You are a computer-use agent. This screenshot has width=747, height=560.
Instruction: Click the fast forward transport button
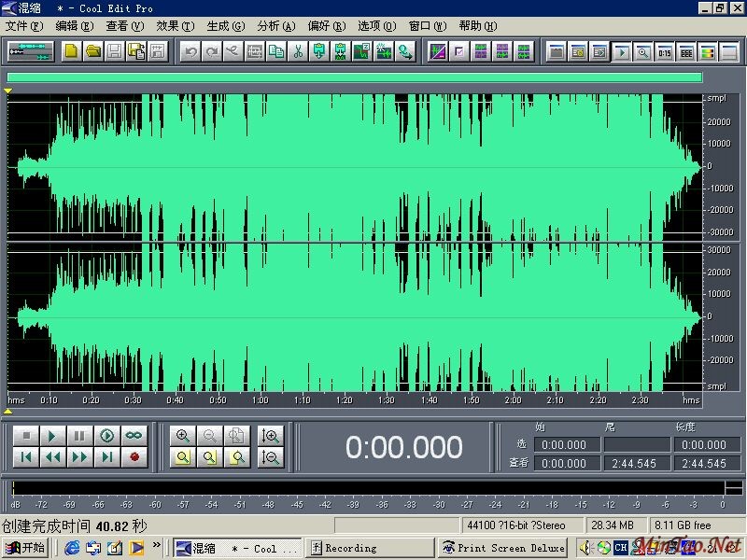pyautogui.click(x=80, y=457)
